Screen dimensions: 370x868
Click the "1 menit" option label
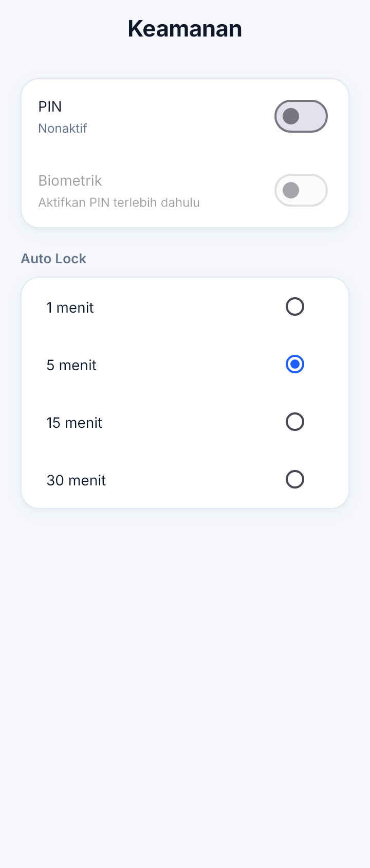pyautogui.click(x=70, y=308)
